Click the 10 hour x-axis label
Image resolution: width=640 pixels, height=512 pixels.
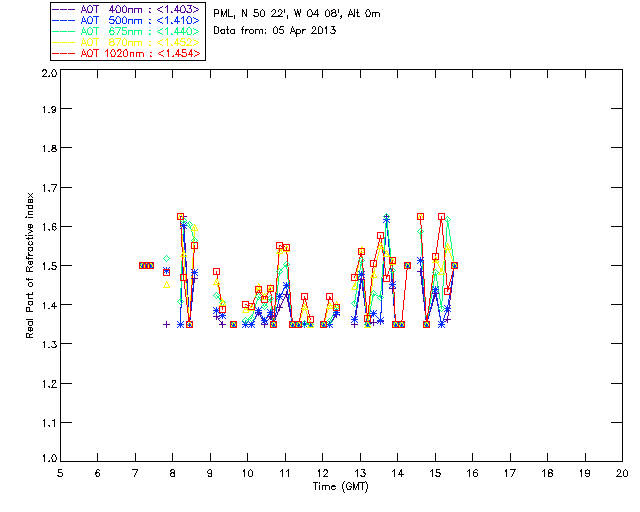[x=247, y=473]
